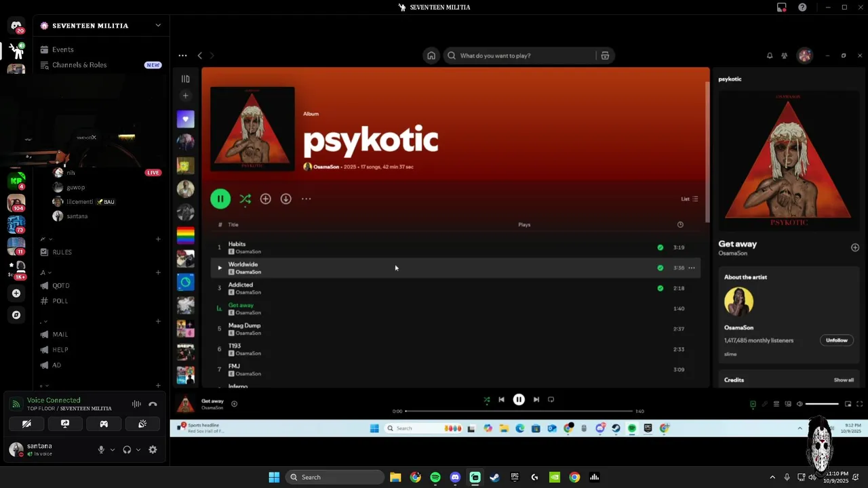Show hidden icons in Windows tray

point(772,477)
